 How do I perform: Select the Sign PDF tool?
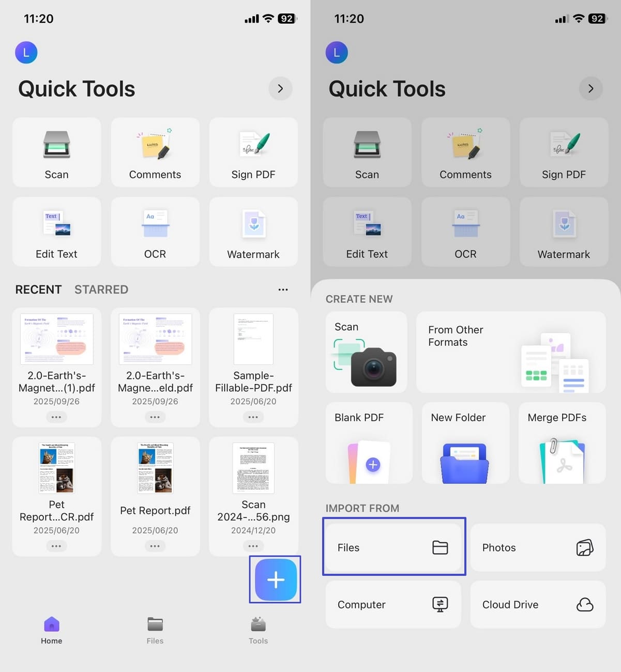(253, 152)
